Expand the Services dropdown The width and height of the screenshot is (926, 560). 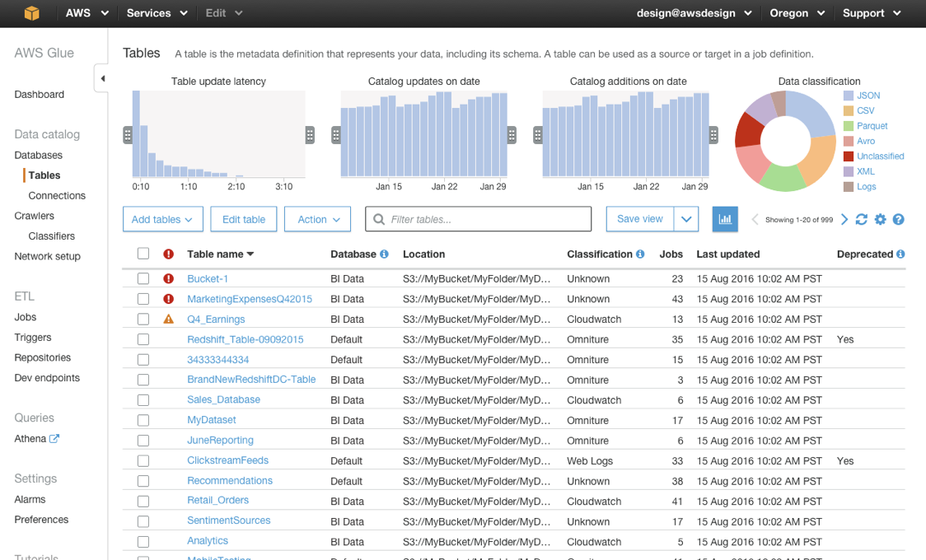(x=157, y=13)
